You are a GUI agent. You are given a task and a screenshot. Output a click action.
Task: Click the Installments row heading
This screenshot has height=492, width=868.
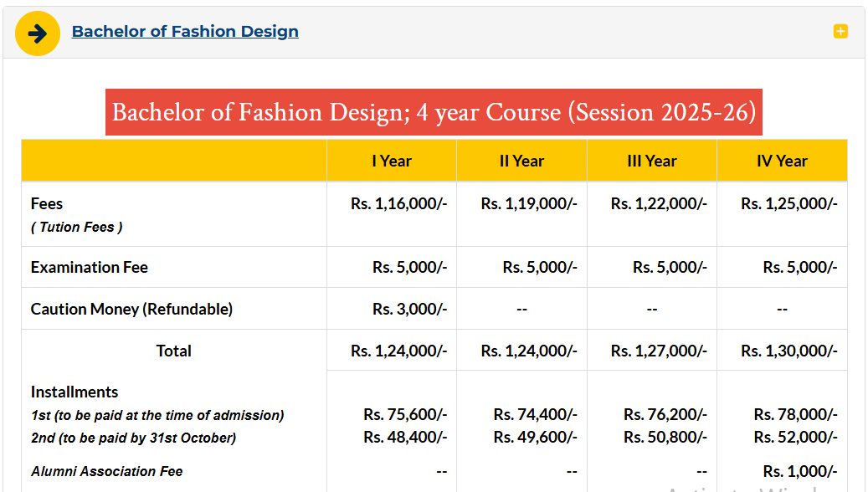pos(77,392)
